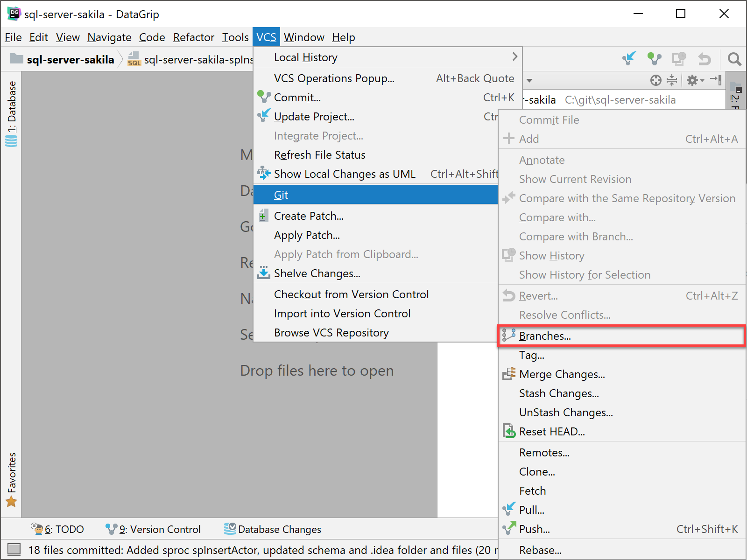The width and height of the screenshot is (747, 560).
Task: Open the TODO tool window
Action: pyautogui.click(x=57, y=529)
